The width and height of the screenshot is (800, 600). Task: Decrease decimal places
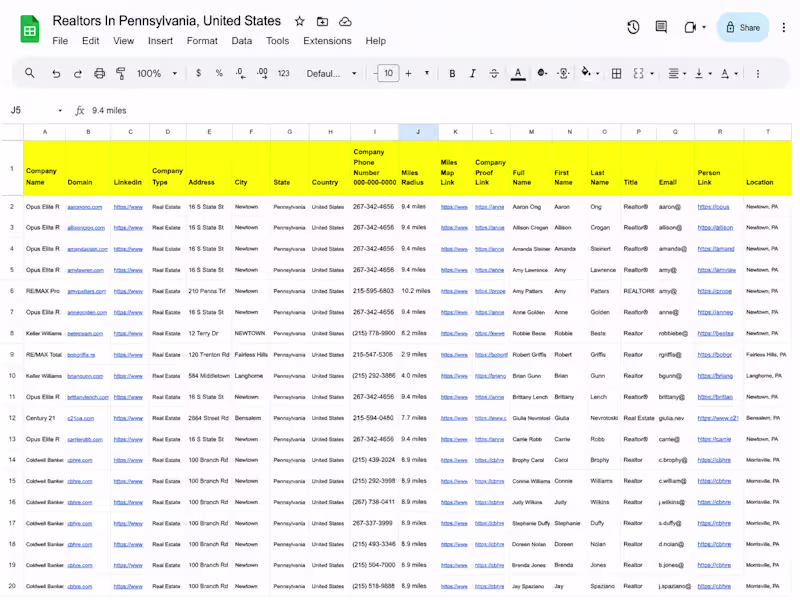241,73
